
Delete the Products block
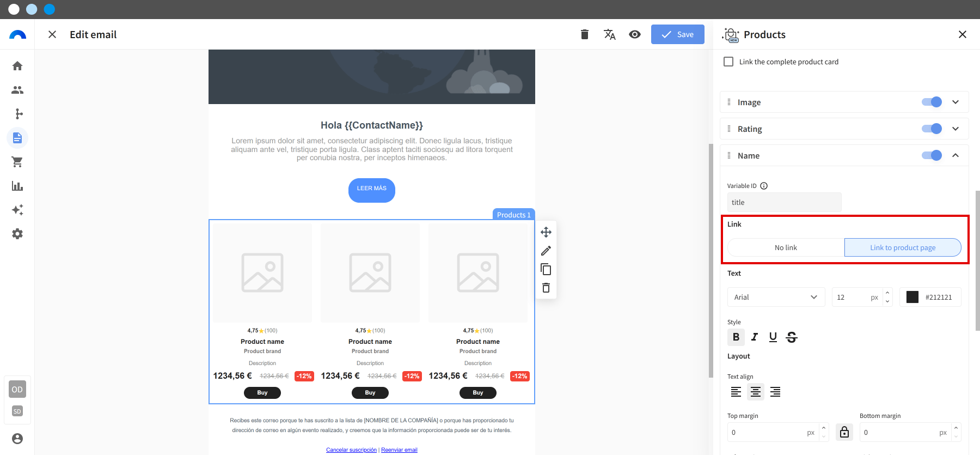[546, 288]
